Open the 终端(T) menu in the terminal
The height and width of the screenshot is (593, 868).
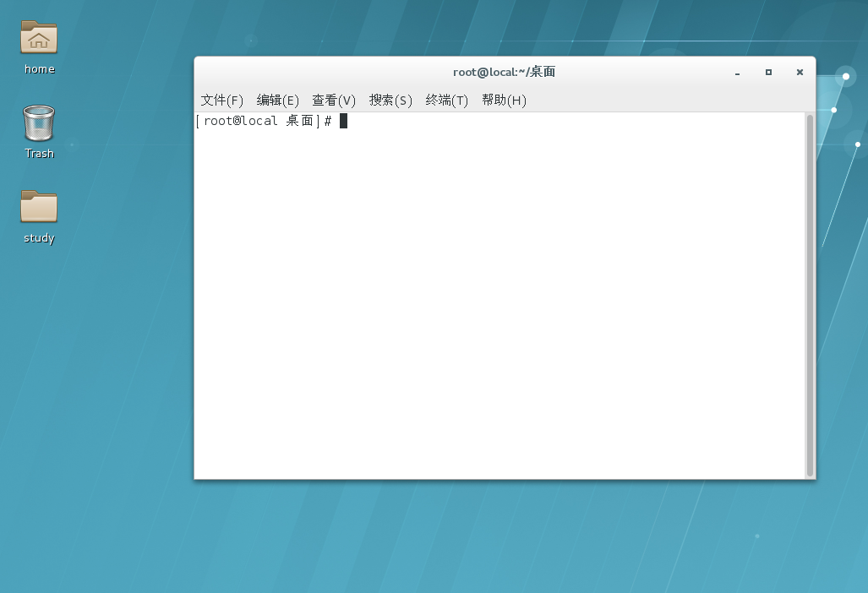click(x=446, y=100)
